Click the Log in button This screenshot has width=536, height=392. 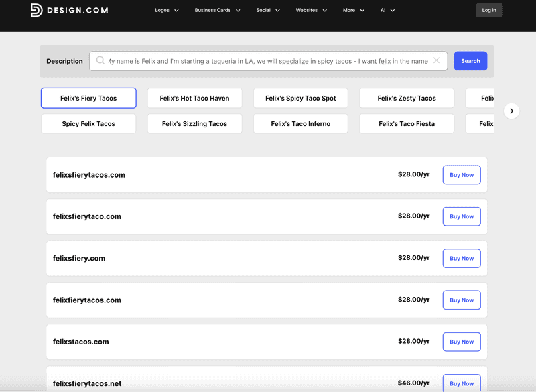pyautogui.click(x=489, y=10)
